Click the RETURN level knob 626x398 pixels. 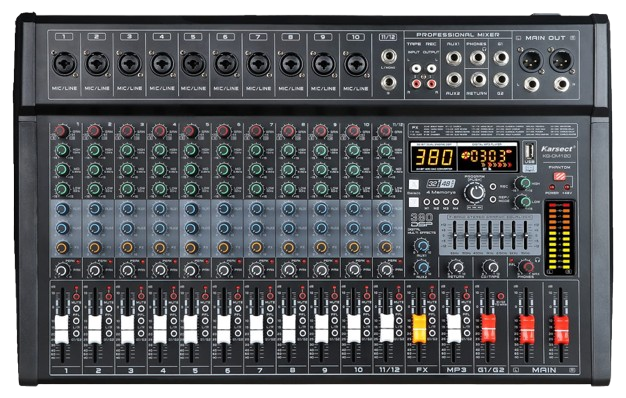tap(456, 267)
